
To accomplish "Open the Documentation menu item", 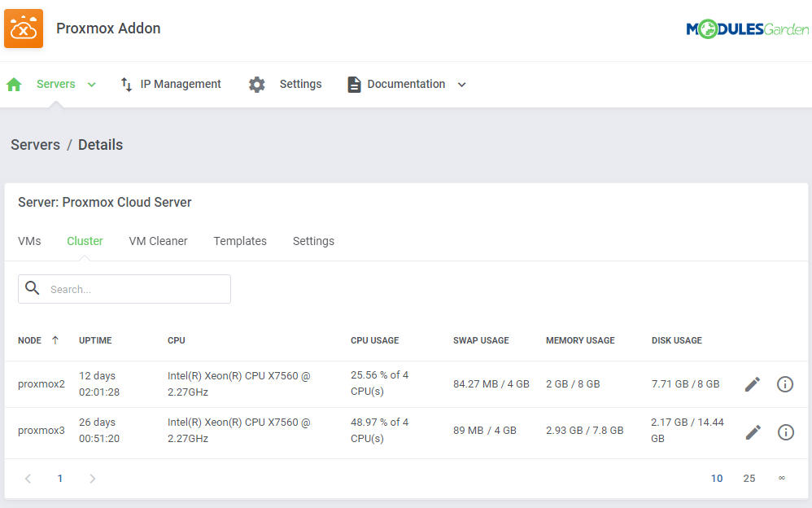I will [406, 84].
